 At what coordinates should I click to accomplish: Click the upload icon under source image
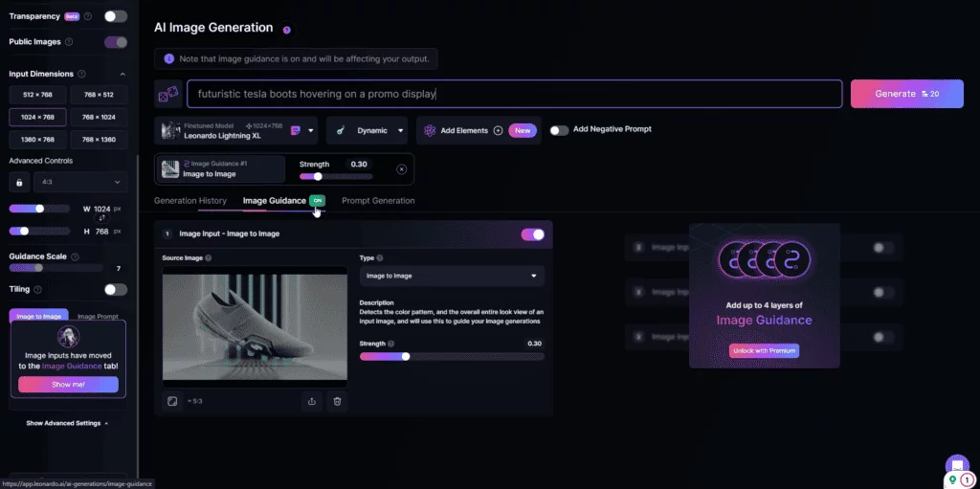pyautogui.click(x=312, y=402)
